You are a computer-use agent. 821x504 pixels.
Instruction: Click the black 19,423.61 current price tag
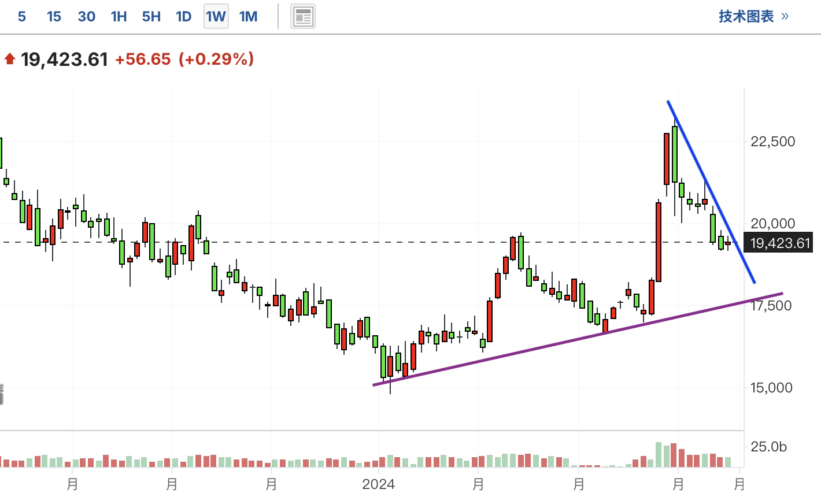[779, 243]
